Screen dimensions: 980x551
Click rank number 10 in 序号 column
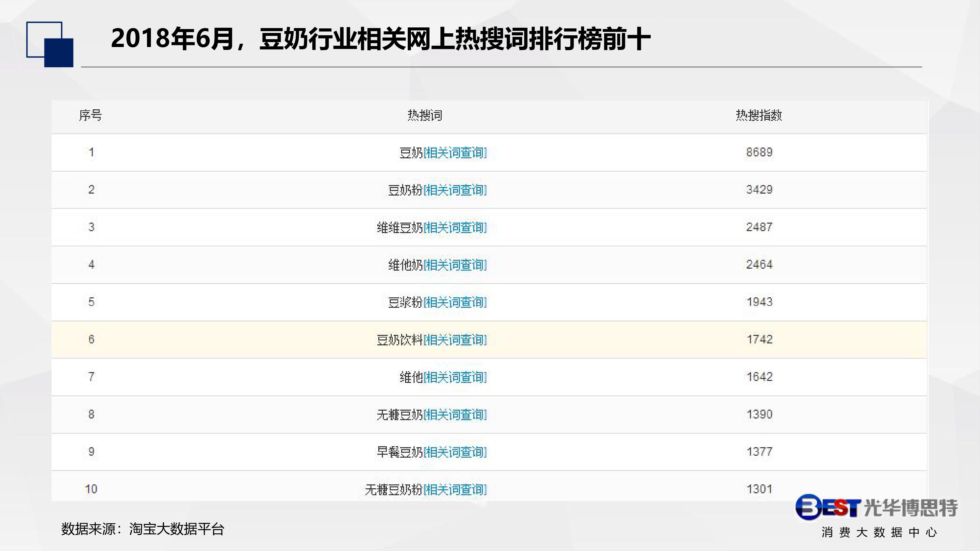point(91,489)
